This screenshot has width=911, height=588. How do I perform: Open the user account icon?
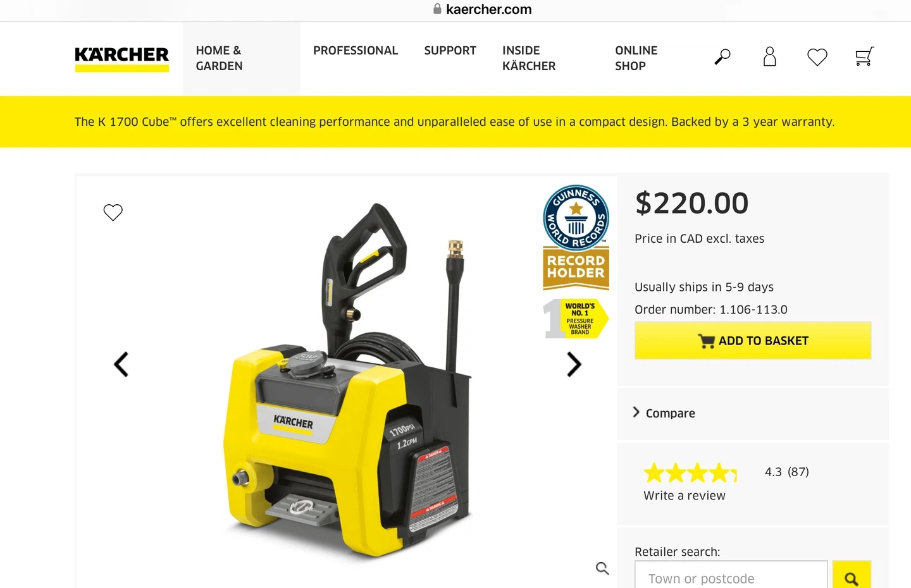(x=769, y=57)
